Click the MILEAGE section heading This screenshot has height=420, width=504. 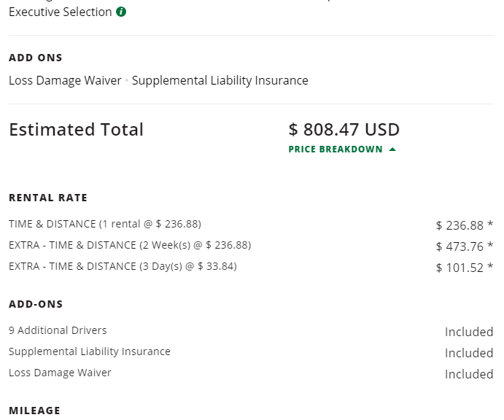(x=34, y=411)
